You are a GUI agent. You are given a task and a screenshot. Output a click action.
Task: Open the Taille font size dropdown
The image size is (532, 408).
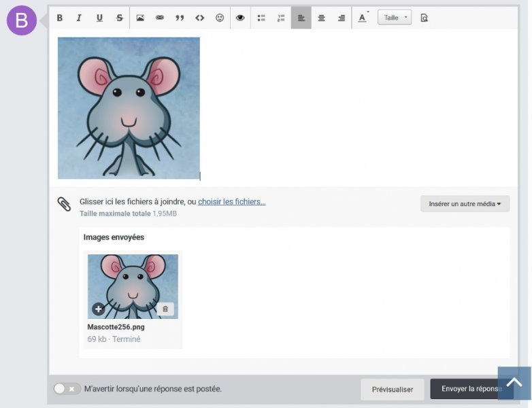[395, 18]
